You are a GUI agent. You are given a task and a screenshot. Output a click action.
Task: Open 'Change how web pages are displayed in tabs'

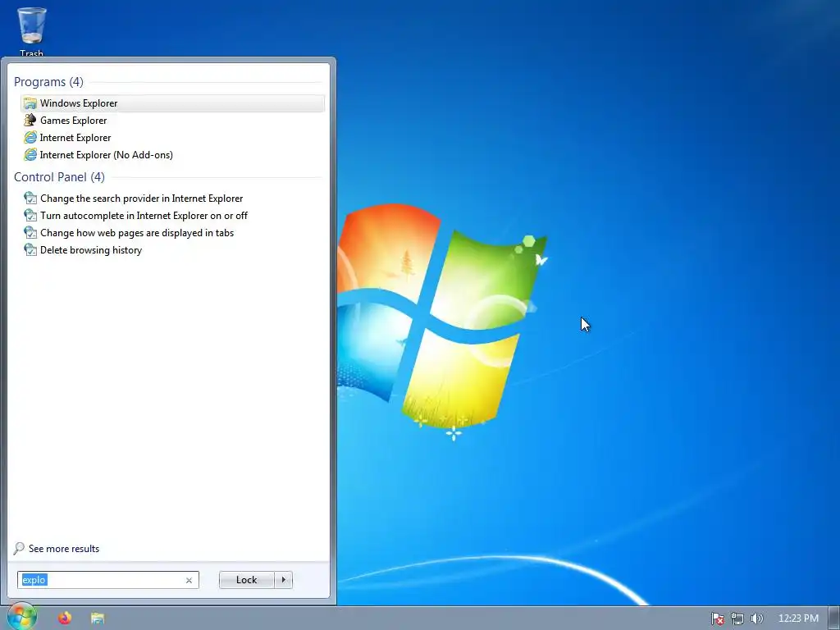click(x=172, y=232)
